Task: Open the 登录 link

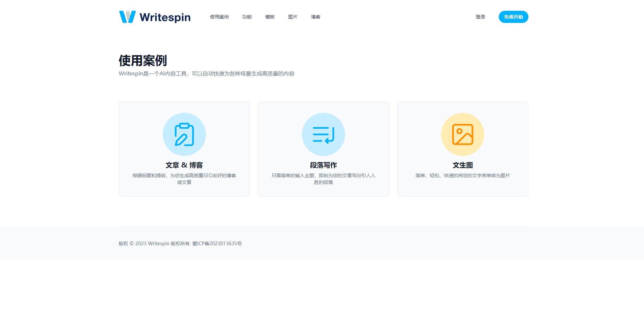Action: point(481,17)
